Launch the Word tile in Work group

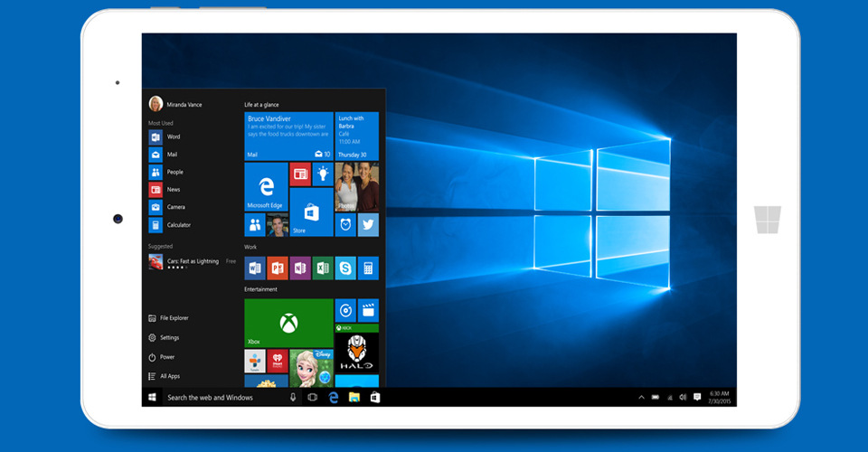255,268
